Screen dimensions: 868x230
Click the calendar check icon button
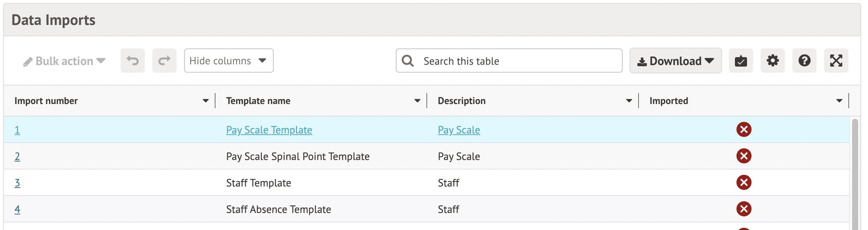pyautogui.click(x=741, y=61)
